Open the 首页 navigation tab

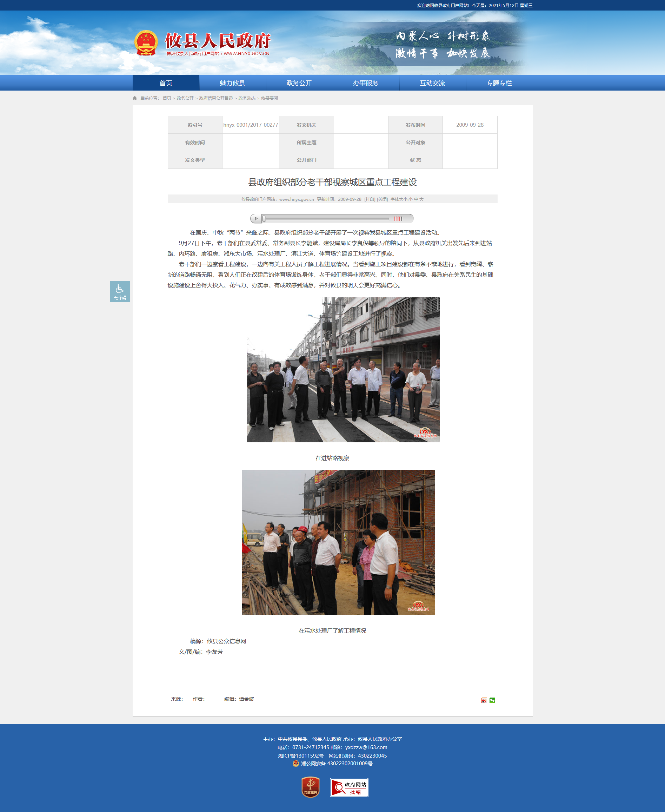click(166, 83)
